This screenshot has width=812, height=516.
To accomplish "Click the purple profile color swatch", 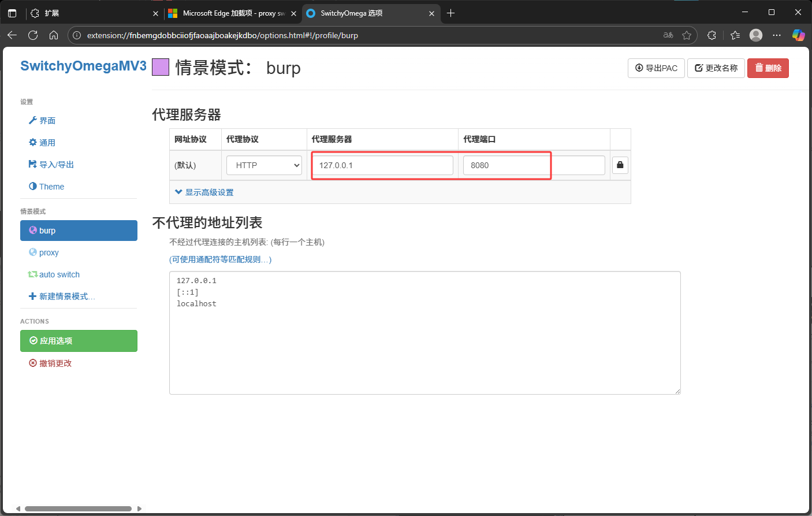I will [161, 68].
